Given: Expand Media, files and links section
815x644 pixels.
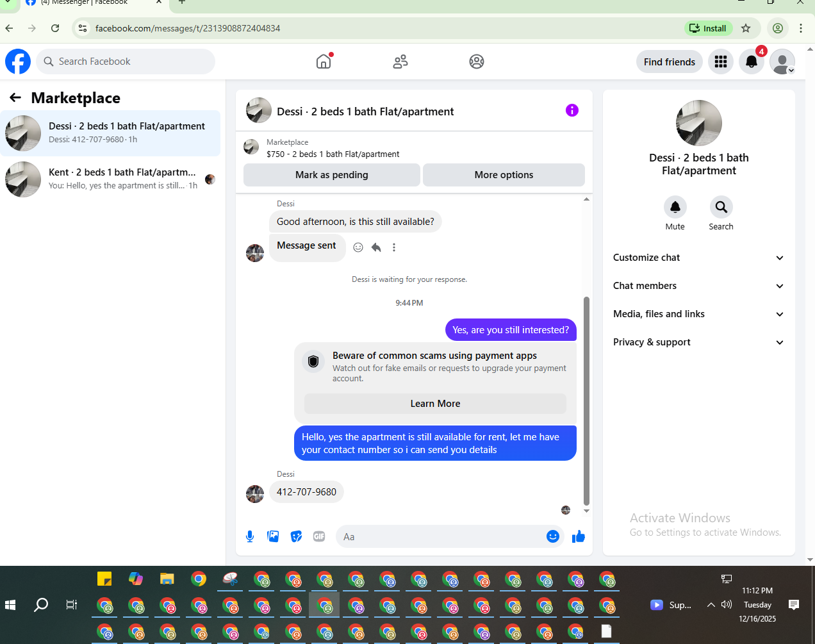Looking at the screenshot, I should pos(698,314).
